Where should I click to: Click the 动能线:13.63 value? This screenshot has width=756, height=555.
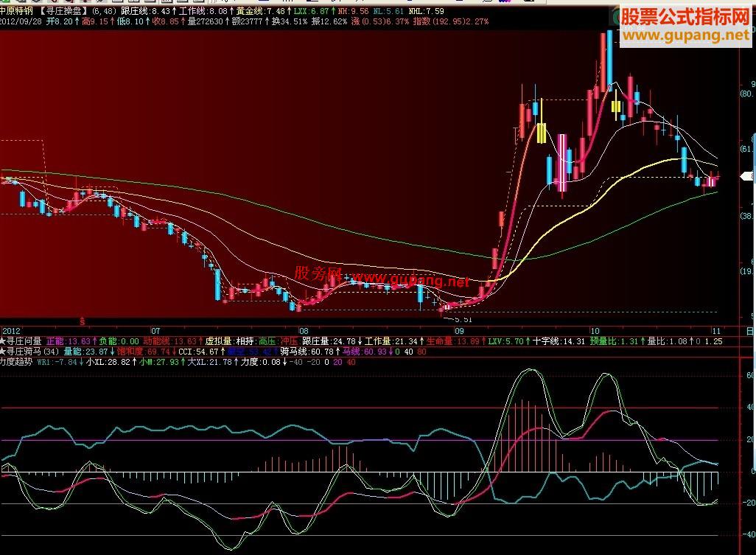[172, 341]
